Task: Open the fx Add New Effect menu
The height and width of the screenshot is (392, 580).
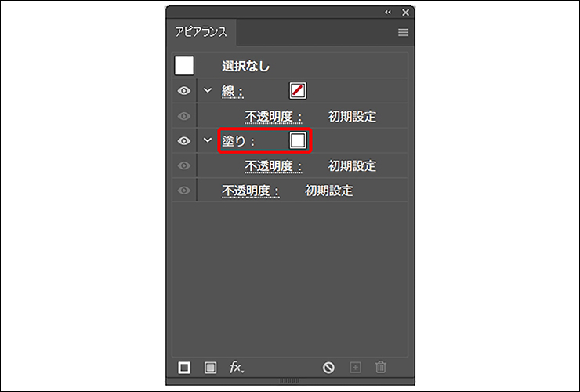Action: 236,367
